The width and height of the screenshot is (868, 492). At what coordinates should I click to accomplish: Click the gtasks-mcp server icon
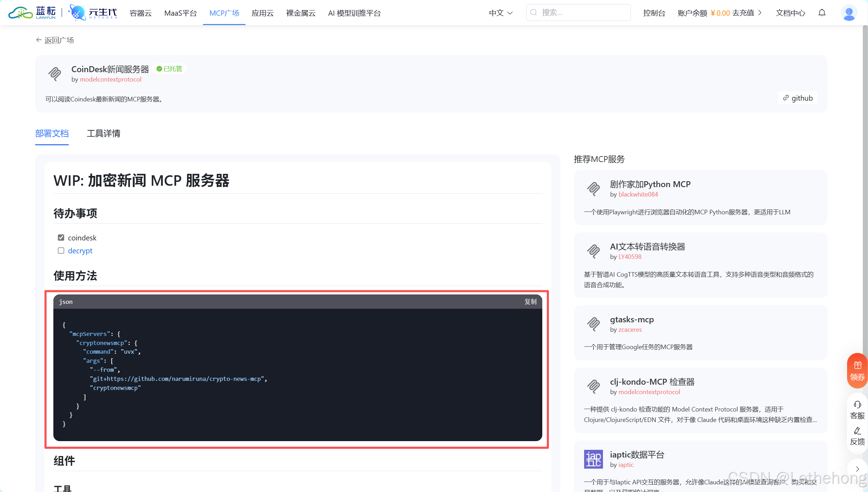pyautogui.click(x=594, y=324)
